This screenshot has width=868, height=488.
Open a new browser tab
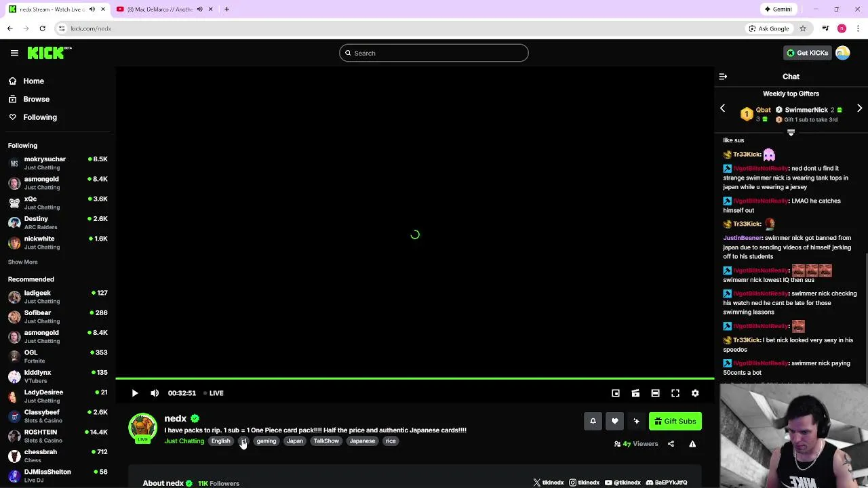click(226, 9)
